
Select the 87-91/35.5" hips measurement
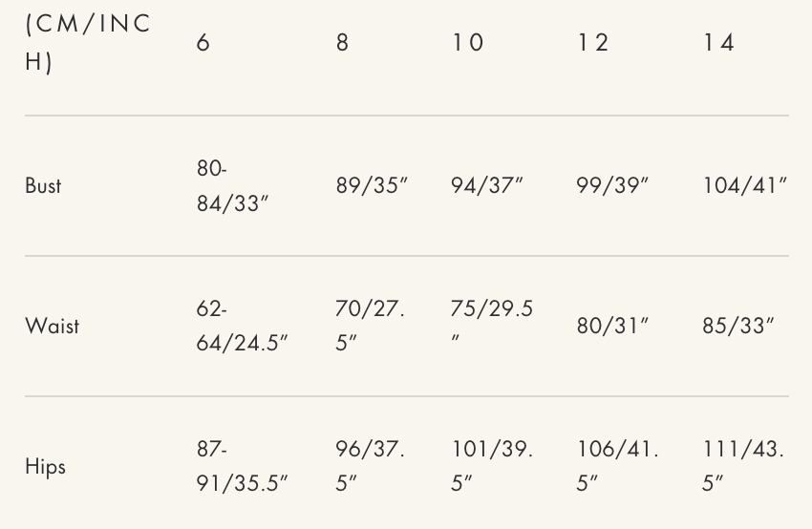[x=242, y=466]
